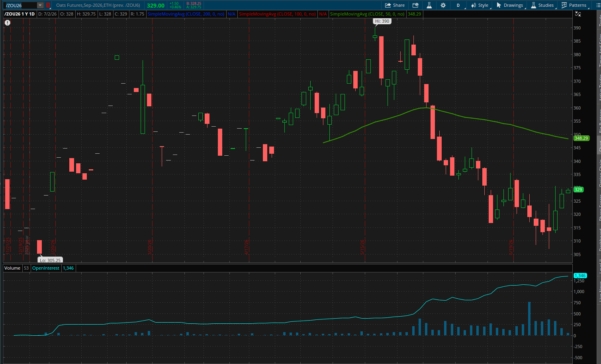This screenshot has height=364, width=601.
Task: Click the red symbol link number icon
Action: [x=48, y=5]
